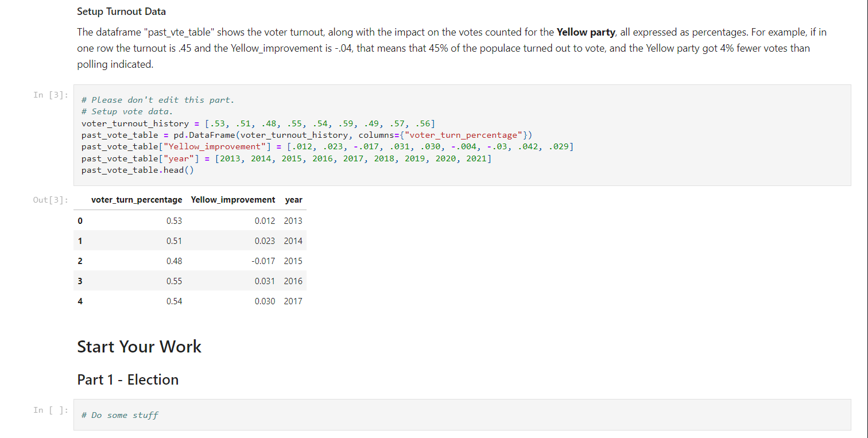Click the "Out[3]:" output label
868x438 pixels.
49,200
